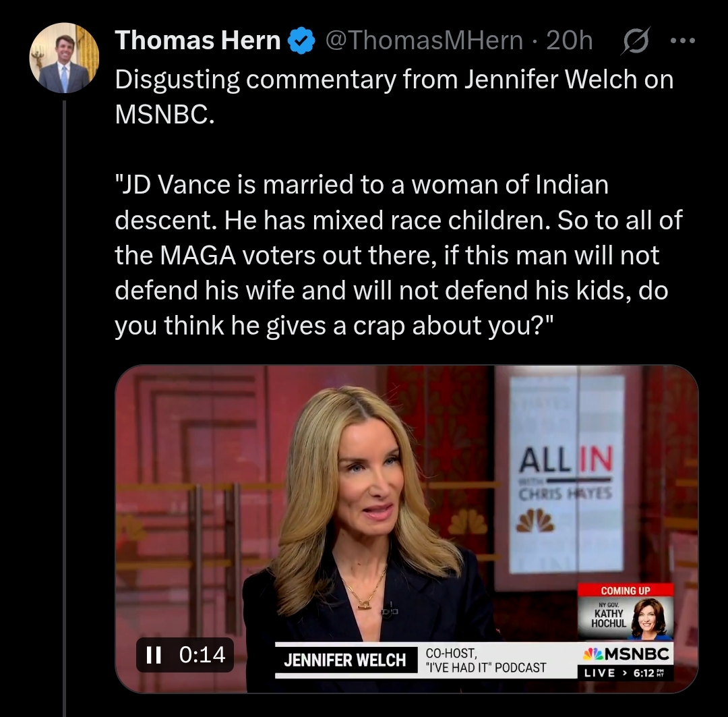Viewport: 728px width, 717px height.
Task: Click the All In with Chris Hayes sign
Action: (566, 473)
